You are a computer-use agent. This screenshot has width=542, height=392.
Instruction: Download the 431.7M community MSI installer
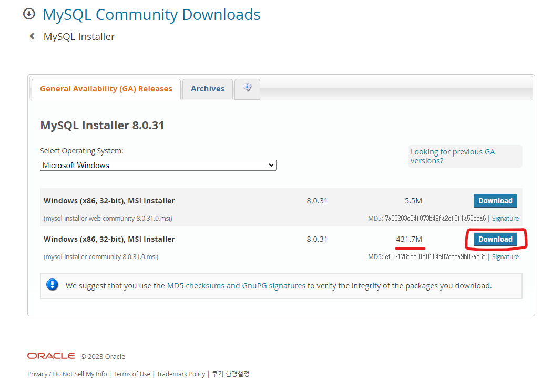click(495, 239)
